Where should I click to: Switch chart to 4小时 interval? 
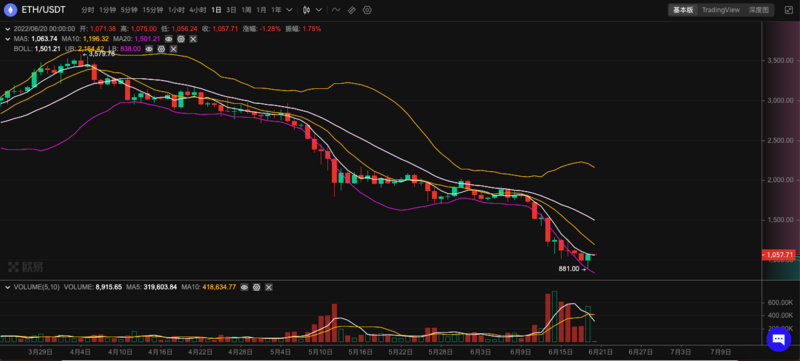tap(197, 10)
